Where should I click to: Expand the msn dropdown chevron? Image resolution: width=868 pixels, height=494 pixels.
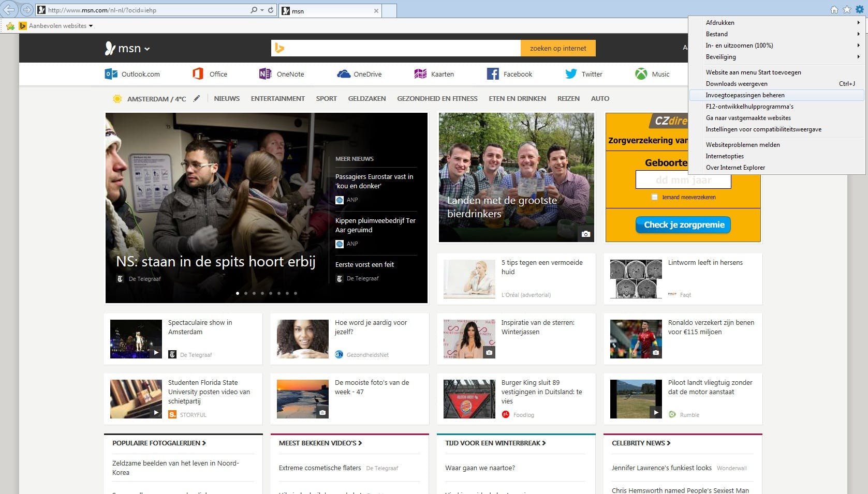pos(147,49)
